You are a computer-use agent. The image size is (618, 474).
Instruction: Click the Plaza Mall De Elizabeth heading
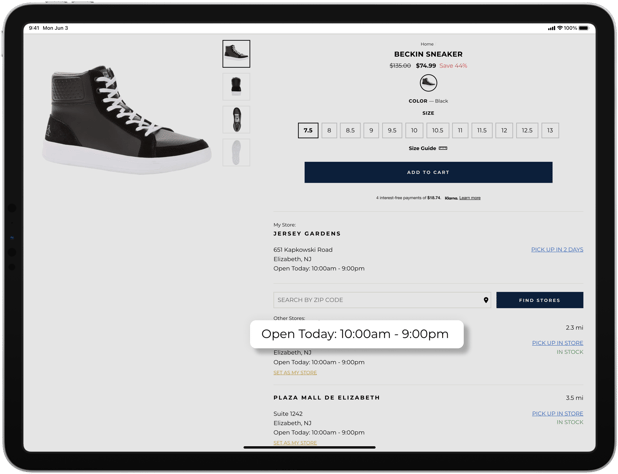(327, 398)
